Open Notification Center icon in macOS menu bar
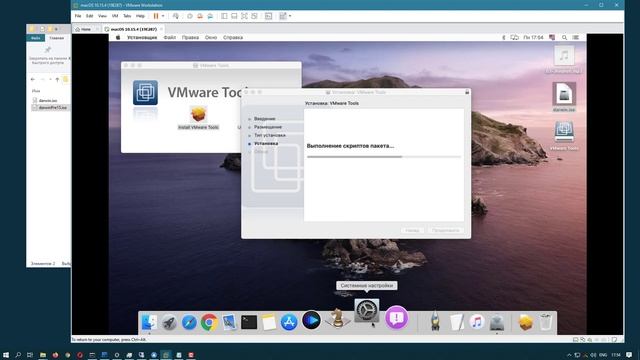The image size is (640, 360). 576,38
